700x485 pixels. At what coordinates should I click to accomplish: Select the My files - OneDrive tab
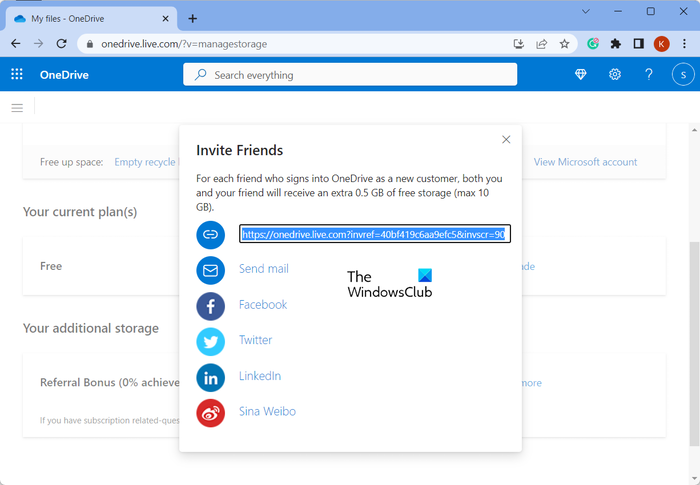click(x=91, y=19)
